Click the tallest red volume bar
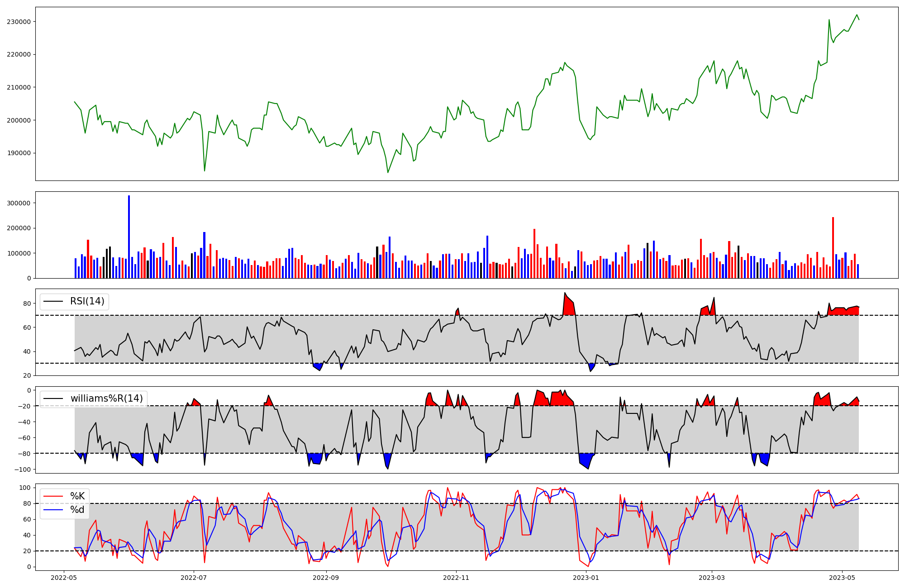This screenshot has height=588, width=905. (x=833, y=247)
